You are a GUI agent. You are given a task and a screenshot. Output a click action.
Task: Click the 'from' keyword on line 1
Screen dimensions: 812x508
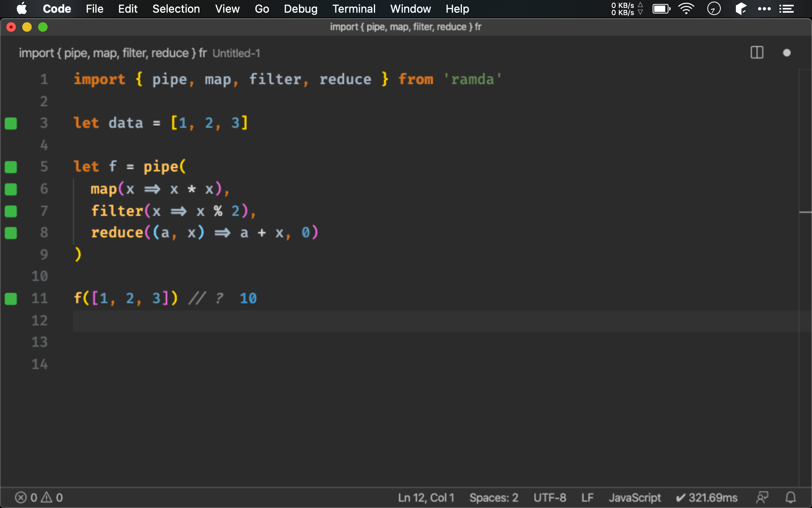pos(416,79)
